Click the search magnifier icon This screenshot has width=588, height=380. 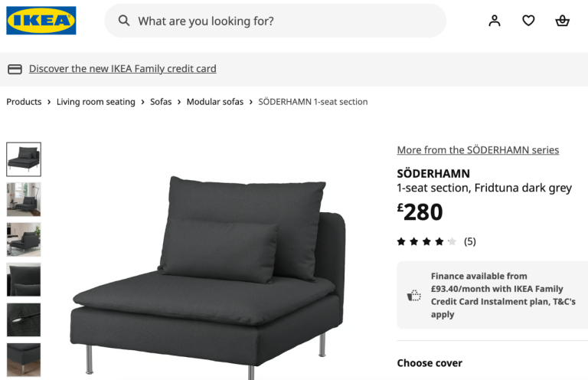[124, 21]
